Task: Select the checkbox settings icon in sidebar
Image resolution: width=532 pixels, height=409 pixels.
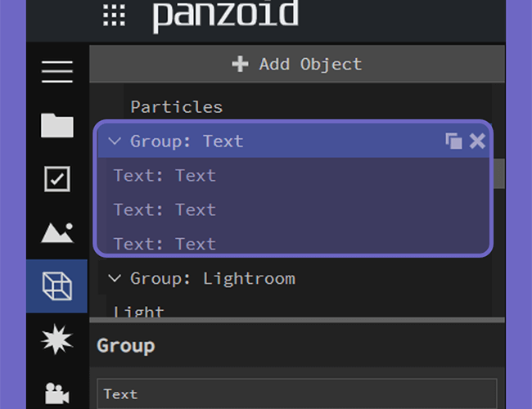Action: [x=57, y=178]
